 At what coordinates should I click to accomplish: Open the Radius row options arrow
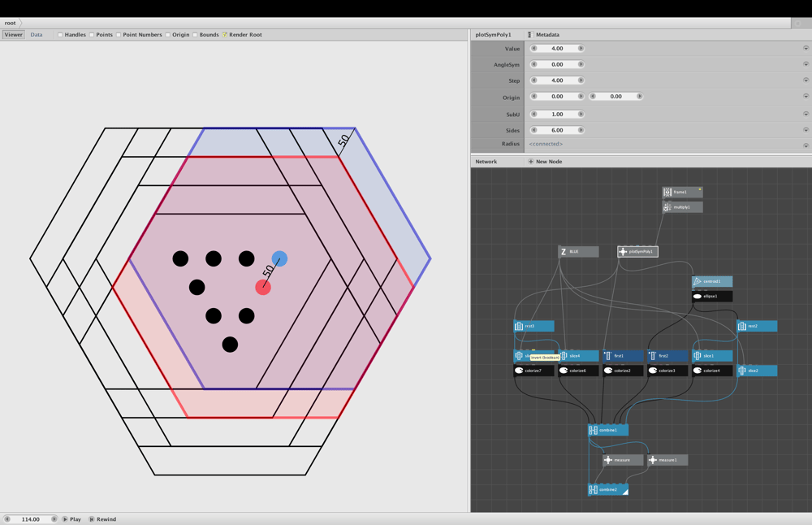pyautogui.click(x=806, y=145)
